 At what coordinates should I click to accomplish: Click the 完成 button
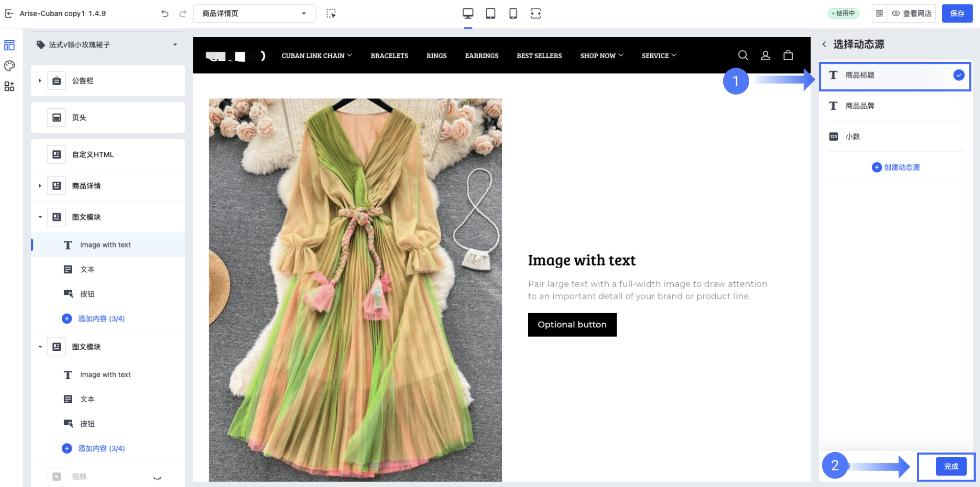[x=951, y=466]
